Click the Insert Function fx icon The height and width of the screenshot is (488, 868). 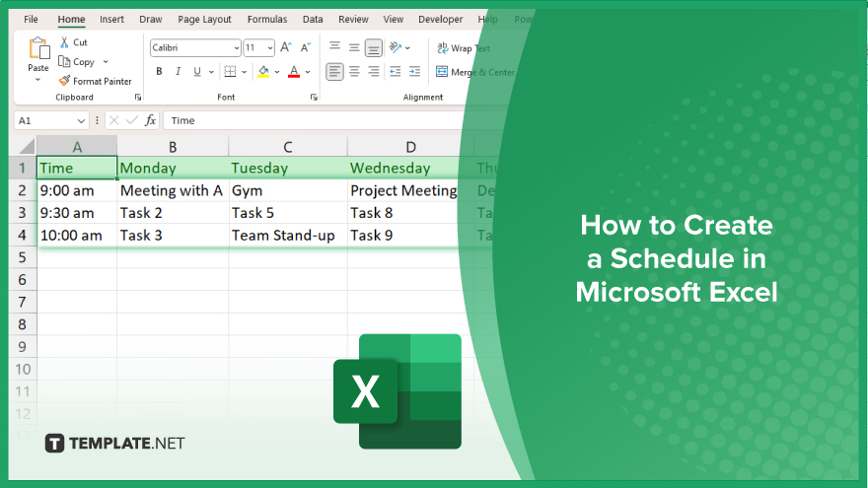click(150, 120)
